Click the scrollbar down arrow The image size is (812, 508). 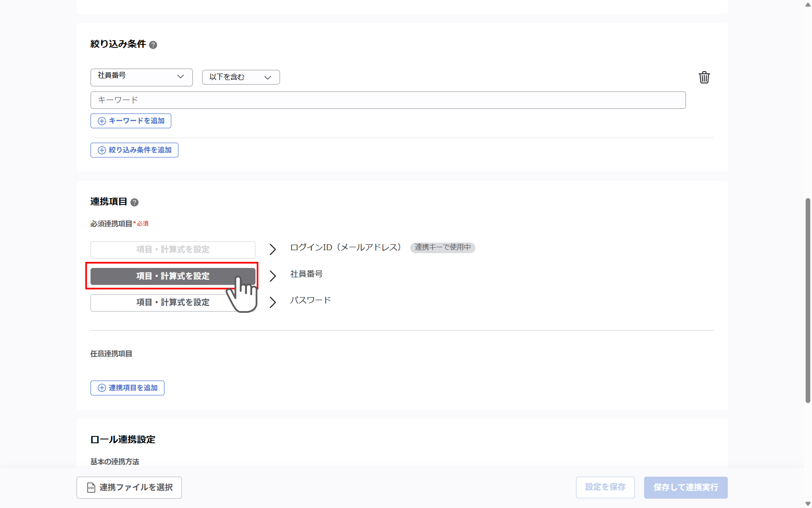point(808,504)
